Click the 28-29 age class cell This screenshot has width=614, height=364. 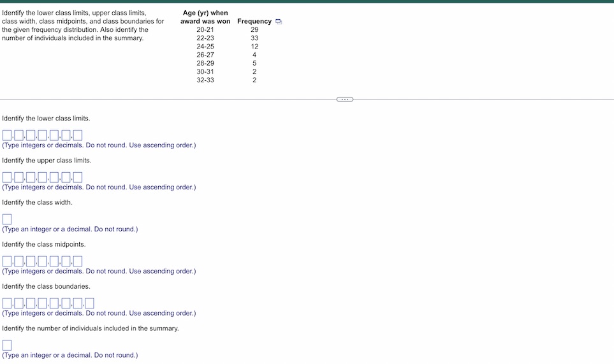205,63
